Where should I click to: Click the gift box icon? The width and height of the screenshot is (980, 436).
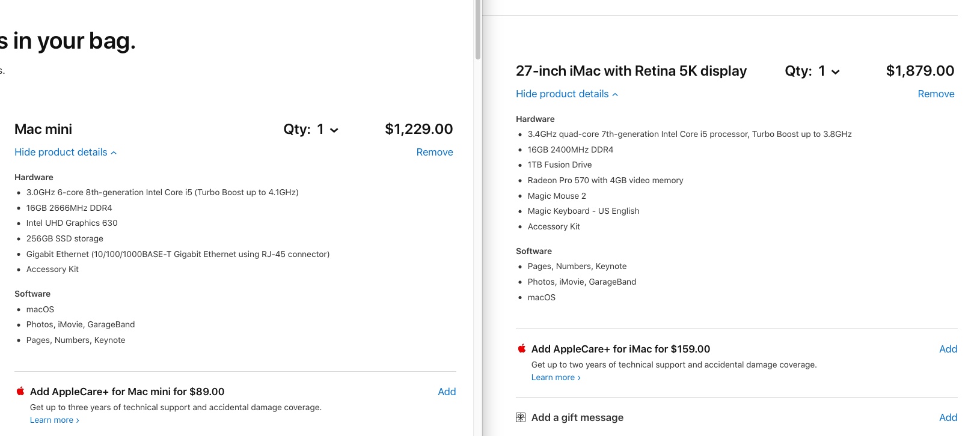pos(521,417)
